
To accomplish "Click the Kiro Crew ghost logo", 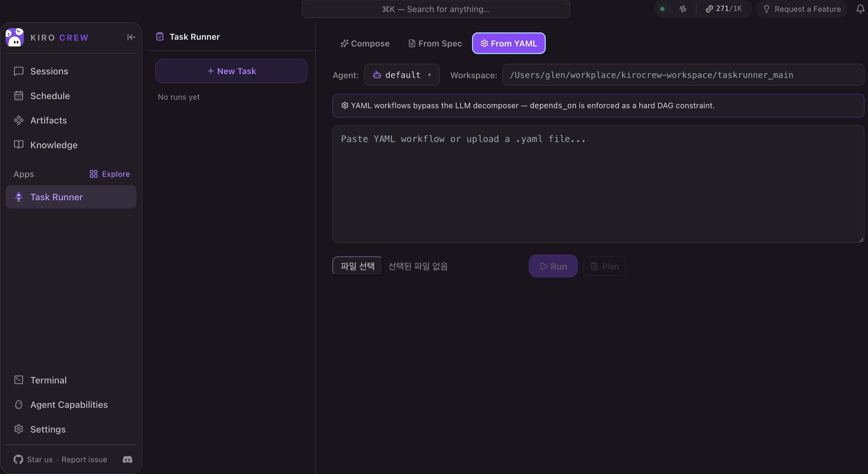I will click(x=14, y=37).
